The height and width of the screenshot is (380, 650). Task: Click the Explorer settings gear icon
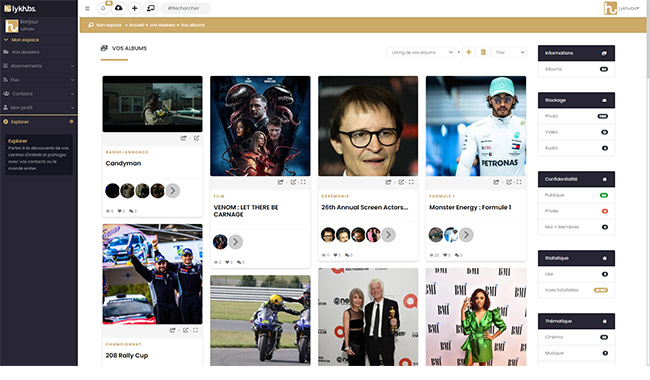coord(71,122)
